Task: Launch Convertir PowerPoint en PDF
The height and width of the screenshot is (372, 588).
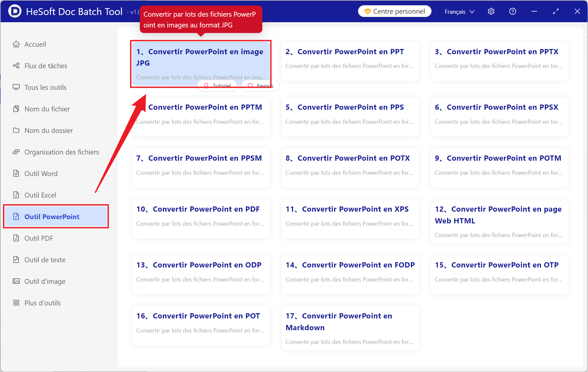Action: 201,218
